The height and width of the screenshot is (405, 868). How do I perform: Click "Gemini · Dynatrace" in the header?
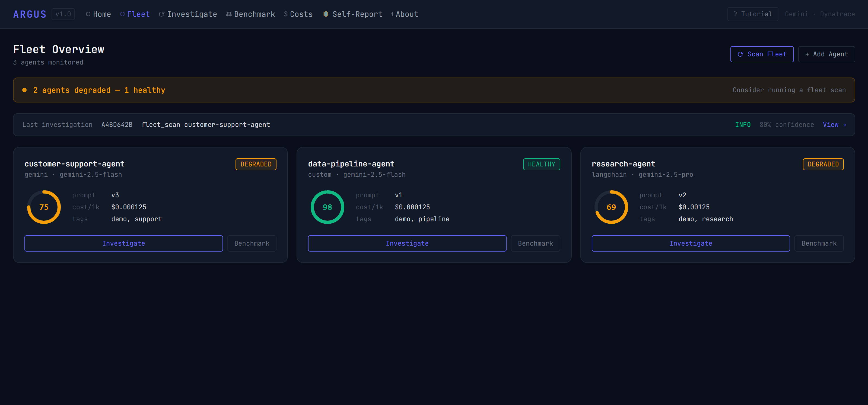(820, 14)
